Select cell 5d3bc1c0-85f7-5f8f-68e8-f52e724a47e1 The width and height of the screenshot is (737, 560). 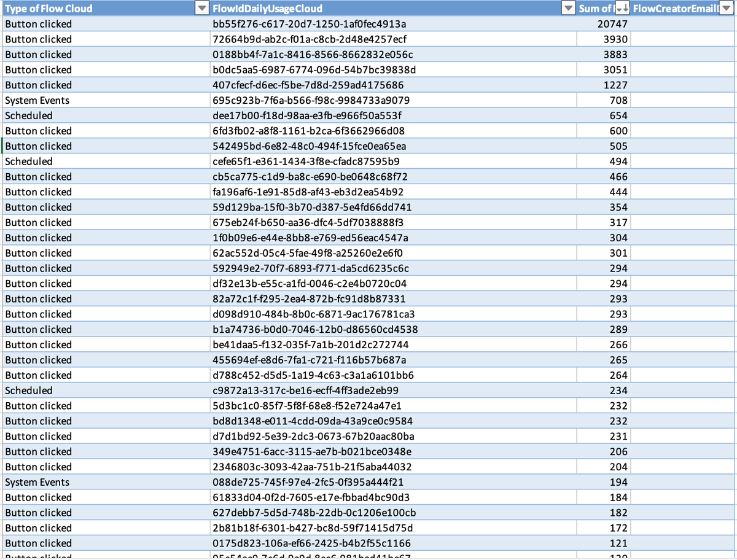(x=393, y=406)
